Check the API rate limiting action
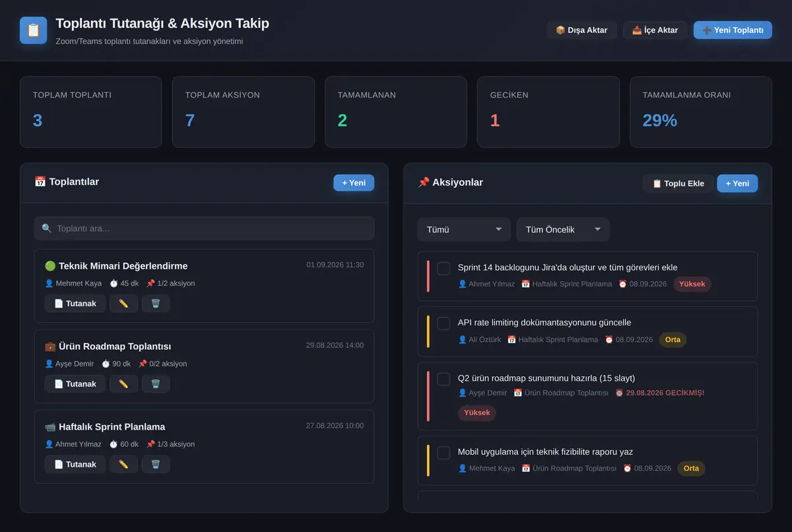 pos(444,323)
